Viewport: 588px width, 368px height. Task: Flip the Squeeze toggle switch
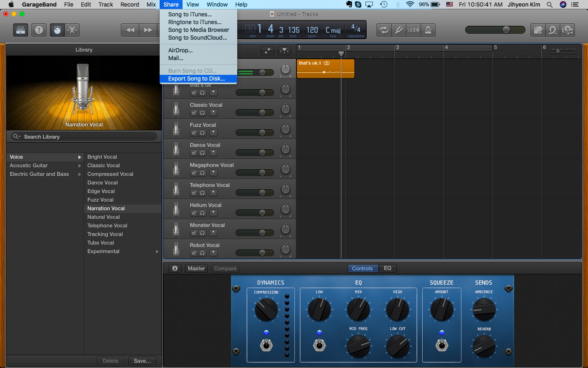(441, 345)
